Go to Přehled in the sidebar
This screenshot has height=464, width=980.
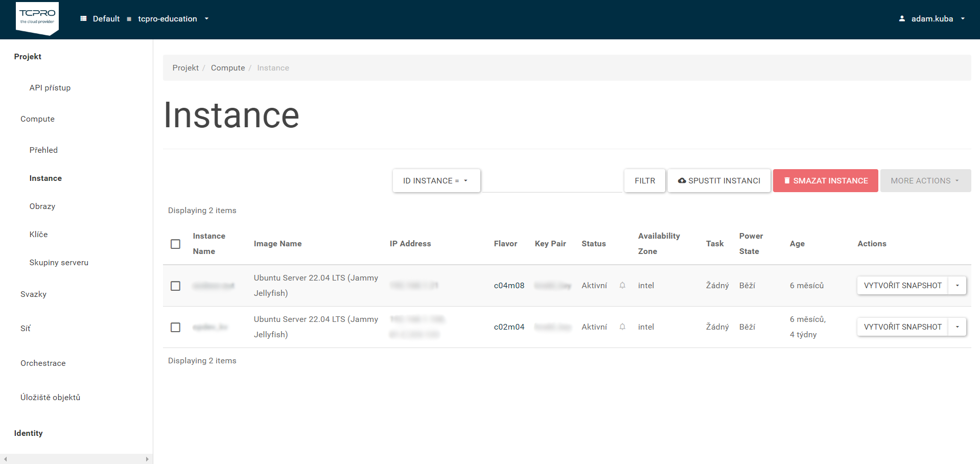coord(43,150)
